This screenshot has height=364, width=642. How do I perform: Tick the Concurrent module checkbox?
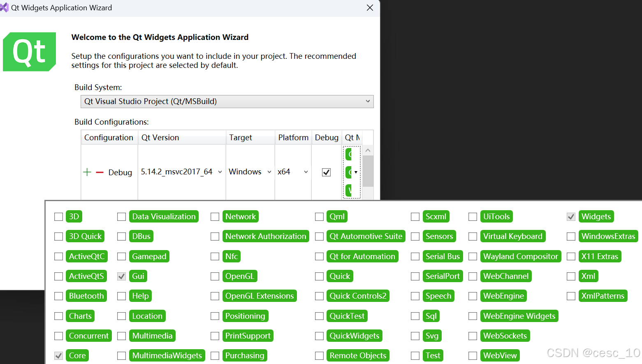click(59, 336)
